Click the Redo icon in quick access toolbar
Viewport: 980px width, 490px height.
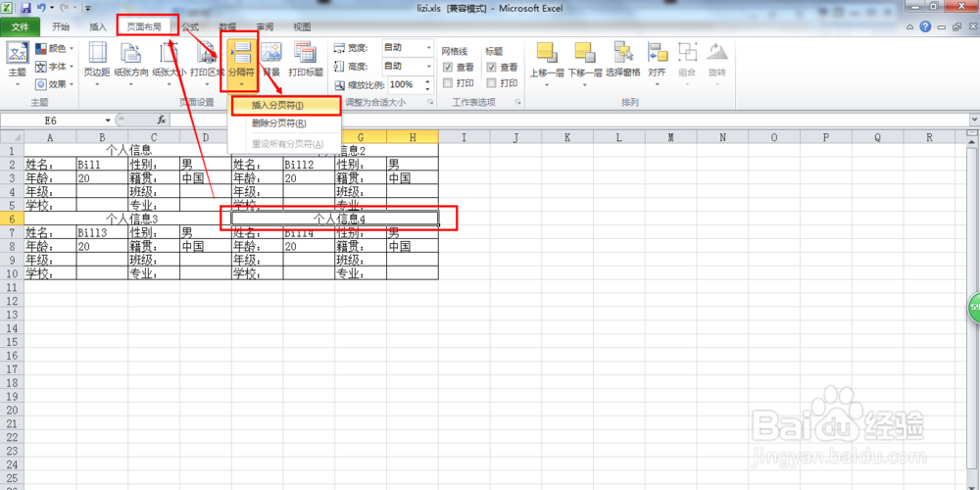tap(63, 8)
